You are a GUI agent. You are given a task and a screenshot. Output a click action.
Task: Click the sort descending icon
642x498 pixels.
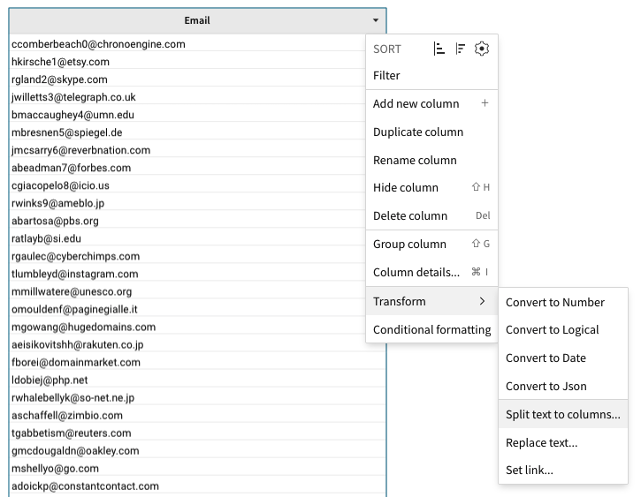(460, 48)
